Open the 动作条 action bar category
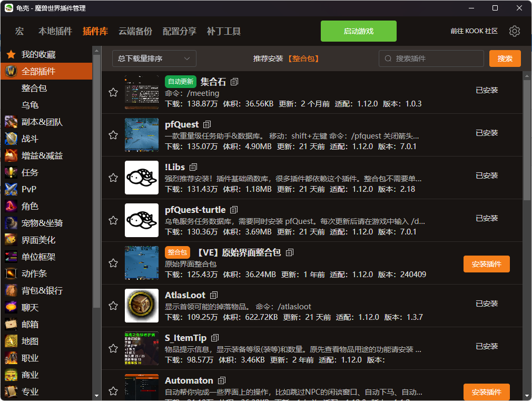This screenshot has height=401, width=532. [46, 273]
